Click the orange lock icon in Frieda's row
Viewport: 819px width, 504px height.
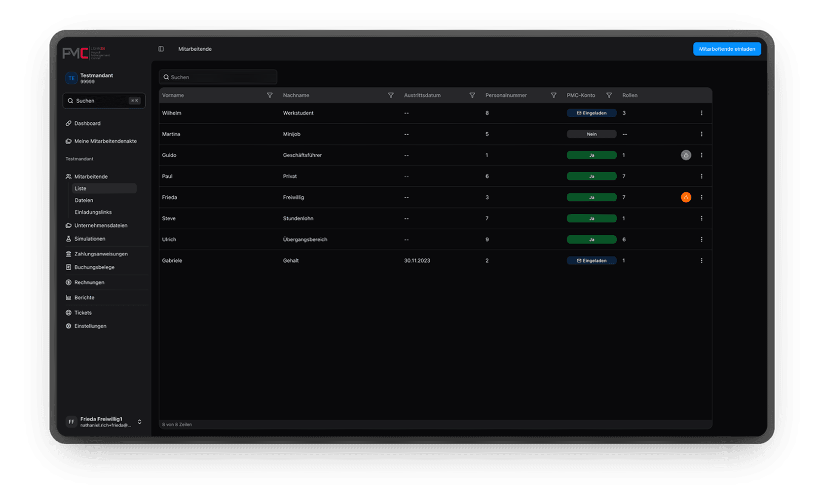coord(686,197)
